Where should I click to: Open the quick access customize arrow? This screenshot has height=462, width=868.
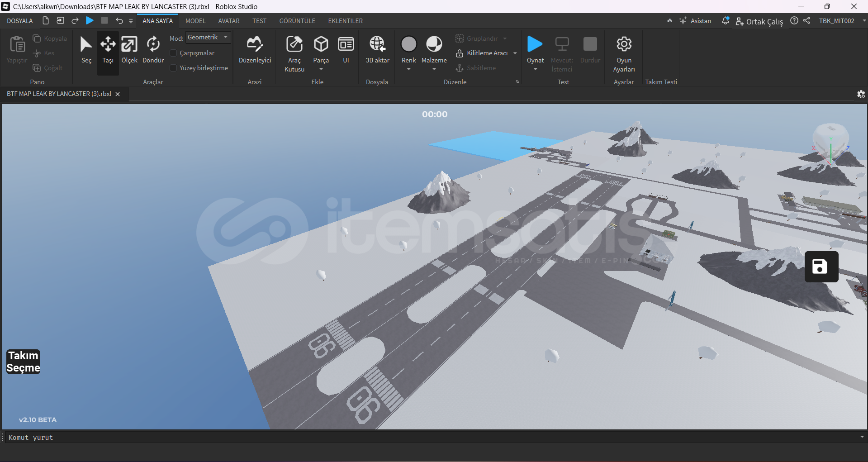point(131,21)
